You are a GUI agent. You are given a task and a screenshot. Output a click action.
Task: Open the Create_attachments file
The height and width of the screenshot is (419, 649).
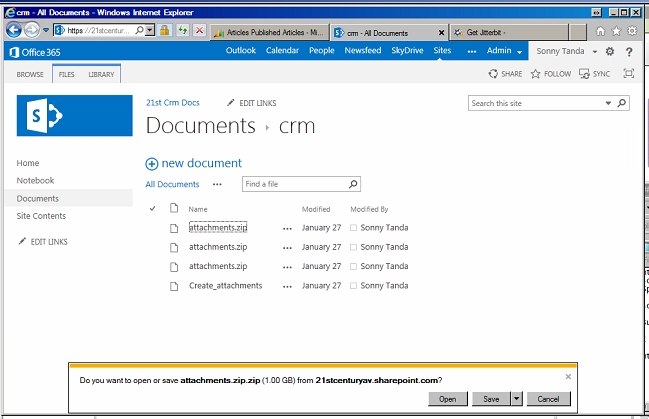[x=226, y=286]
